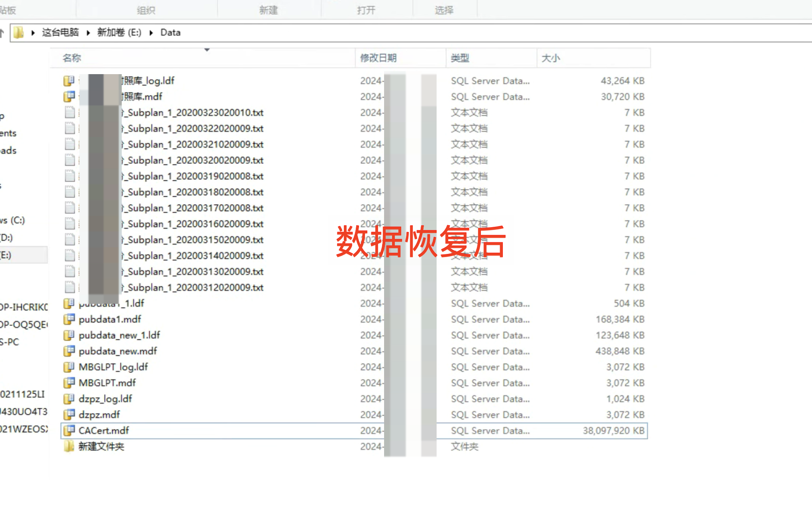Click the 新建 ribbon group label
The height and width of the screenshot is (515, 812).
[x=268, y=10]
